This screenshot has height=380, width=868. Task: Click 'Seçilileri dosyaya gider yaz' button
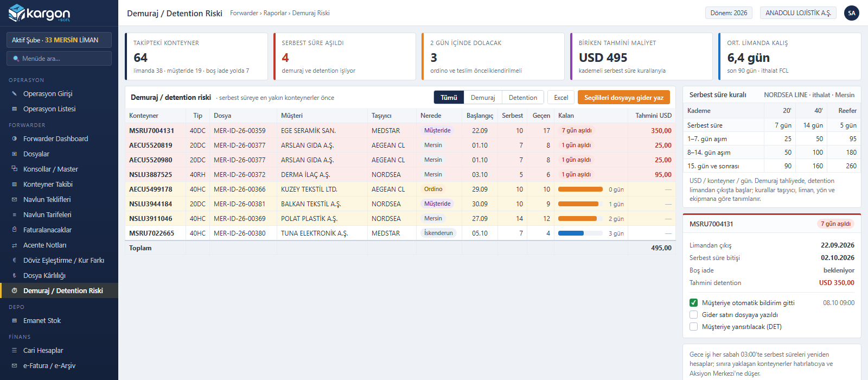[624, 98]
